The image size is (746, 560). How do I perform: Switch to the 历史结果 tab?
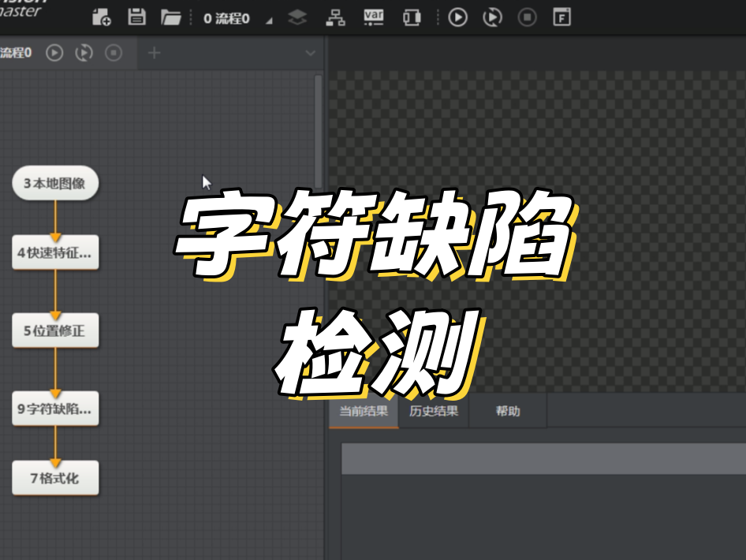[x=434, y=412]
